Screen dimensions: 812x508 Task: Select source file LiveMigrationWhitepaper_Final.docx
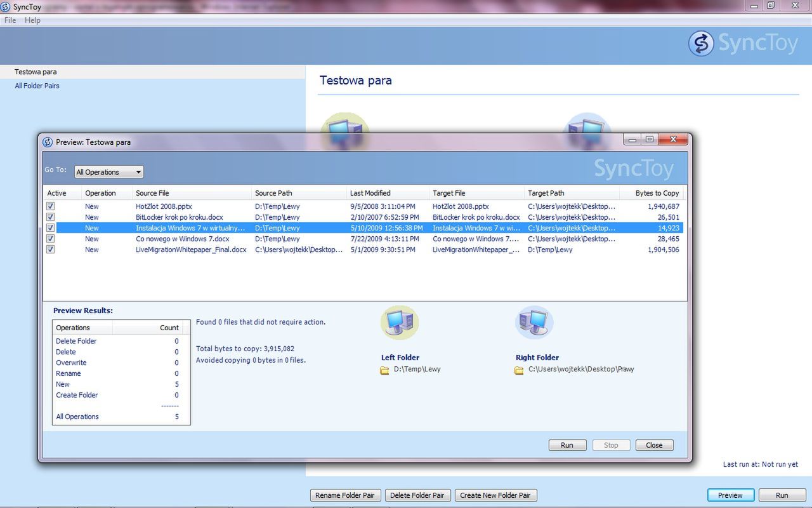191,250
